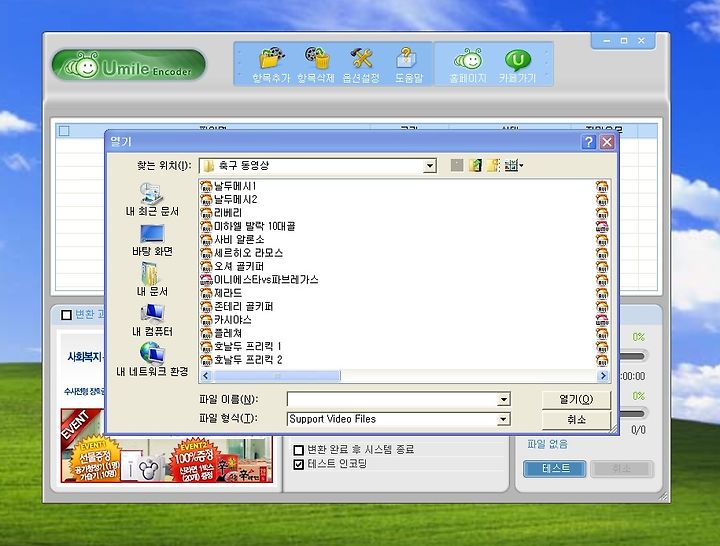
Task: Select the file 미하엘 발락 10대골
Action: point(248,226)
